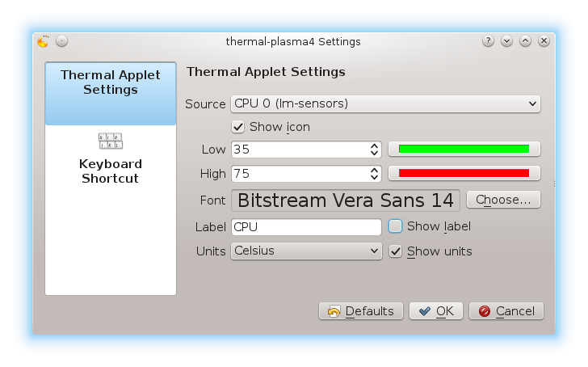Close the thermal-plasma4 Settings window

tap(544, 41)
